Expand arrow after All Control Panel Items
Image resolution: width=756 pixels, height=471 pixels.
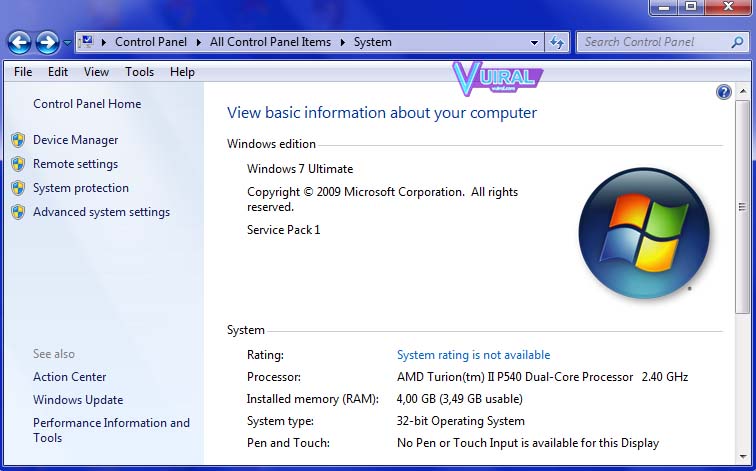pyautogui.click(x=343, y=42)
